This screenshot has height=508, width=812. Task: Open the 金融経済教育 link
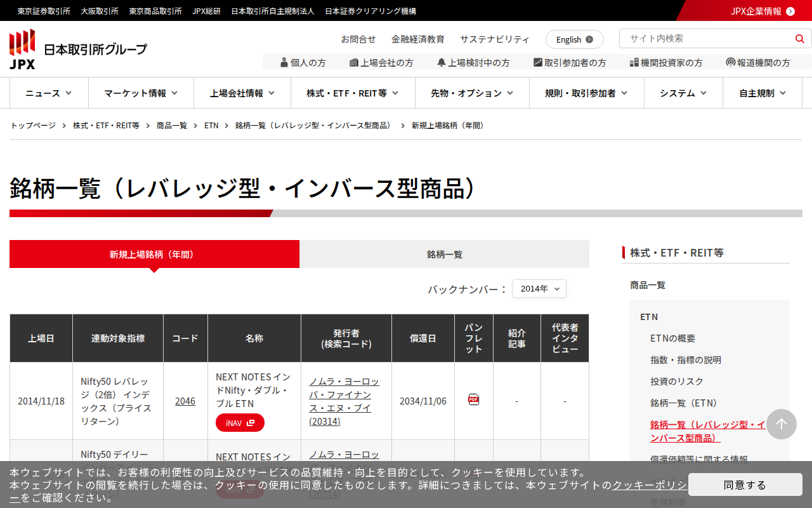pos(418,39)
